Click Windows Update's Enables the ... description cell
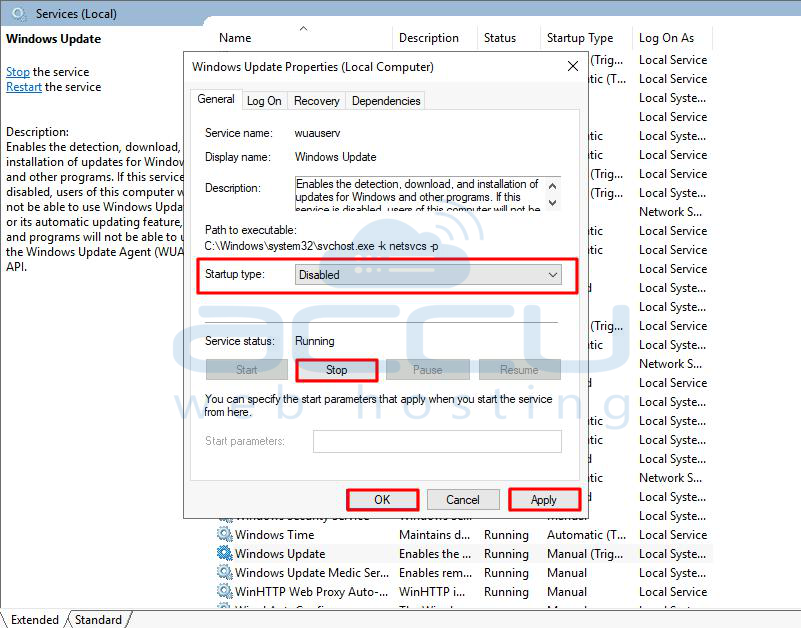The image size is (801, 628). 435,554
